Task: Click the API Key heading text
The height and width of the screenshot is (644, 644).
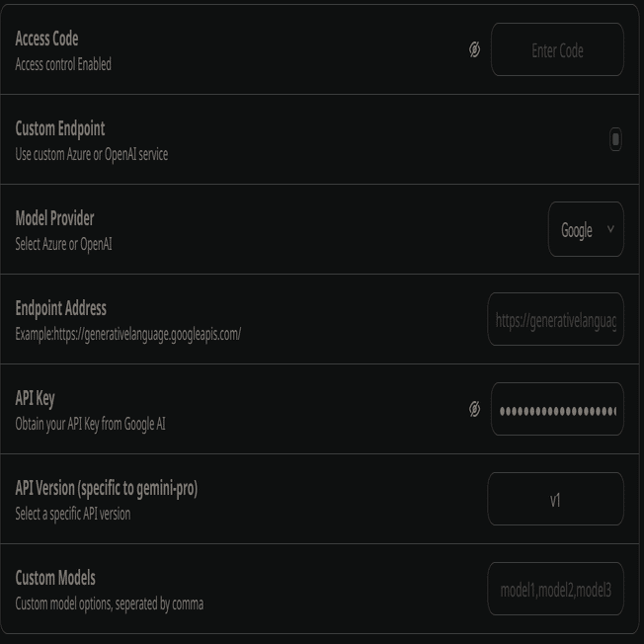Action: click(x=35, y=398)
